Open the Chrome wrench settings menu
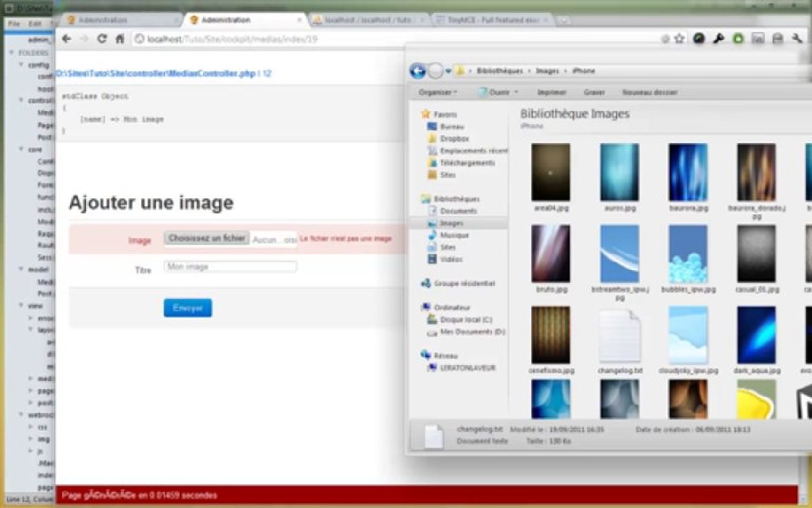This screenshot has width=812, height=508. point(797,40)
